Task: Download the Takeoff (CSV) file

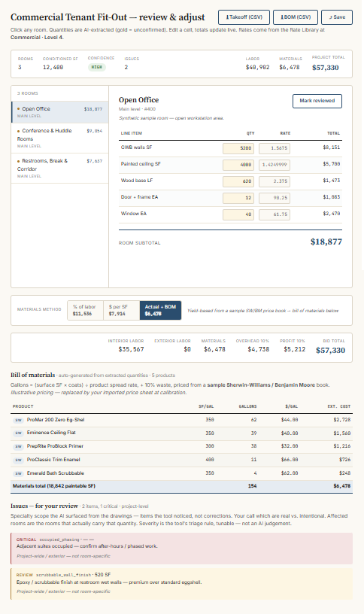Action: click(x=244, y=17)
